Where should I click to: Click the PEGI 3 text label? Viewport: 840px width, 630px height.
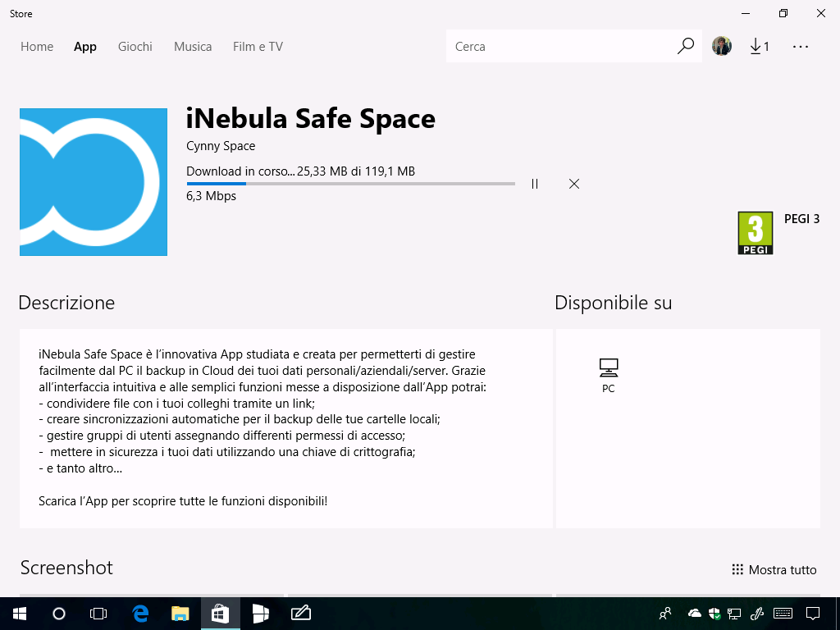tap(802, 218)
